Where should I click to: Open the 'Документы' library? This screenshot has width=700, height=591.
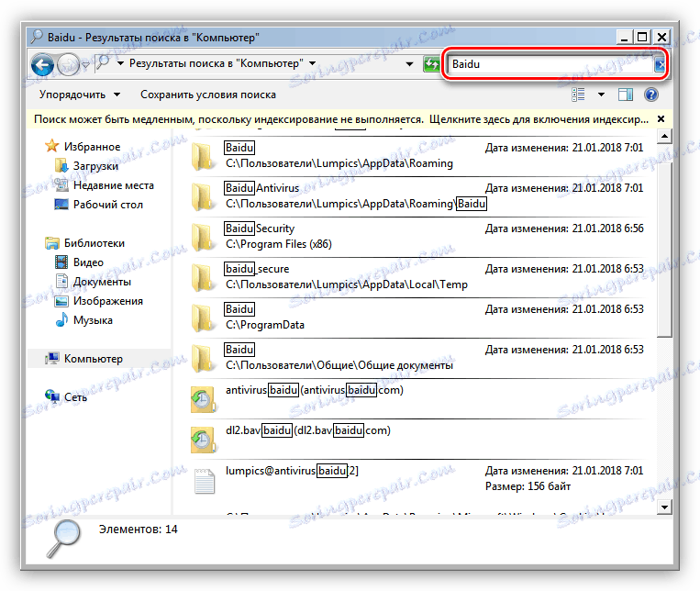tap(102, 282)
